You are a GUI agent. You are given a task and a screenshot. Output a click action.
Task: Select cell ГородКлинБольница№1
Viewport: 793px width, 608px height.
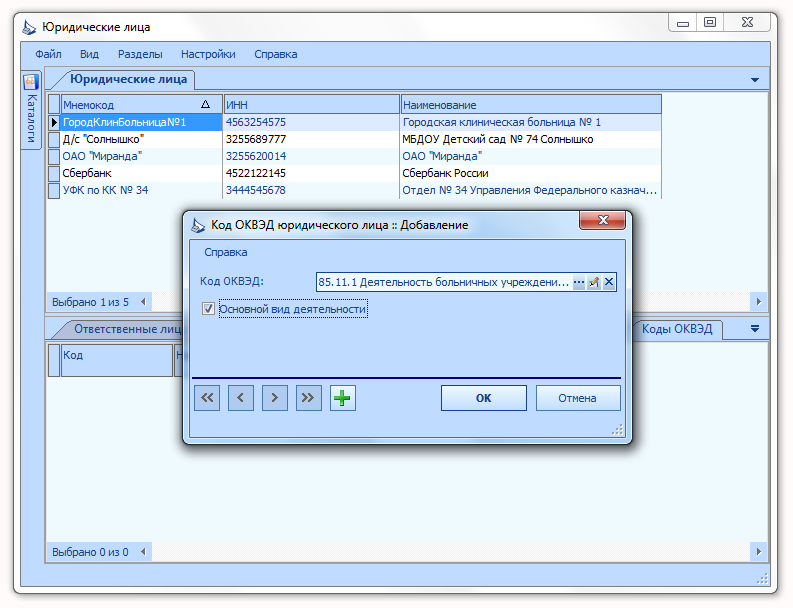click(142, 122)
